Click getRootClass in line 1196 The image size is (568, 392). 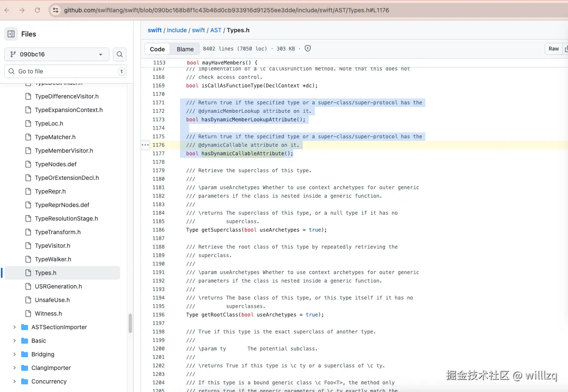click(220, 315)
